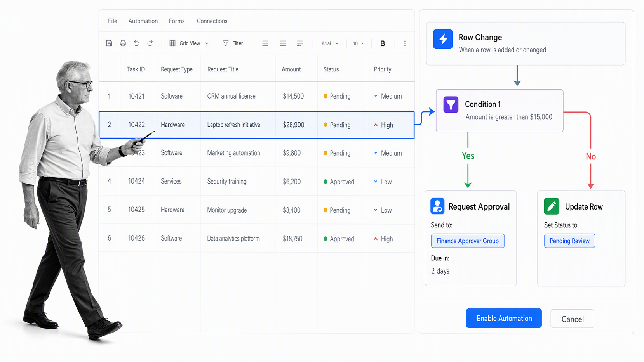
Task: Click the Update Row pencil icon
Action: tap(552, 206)
